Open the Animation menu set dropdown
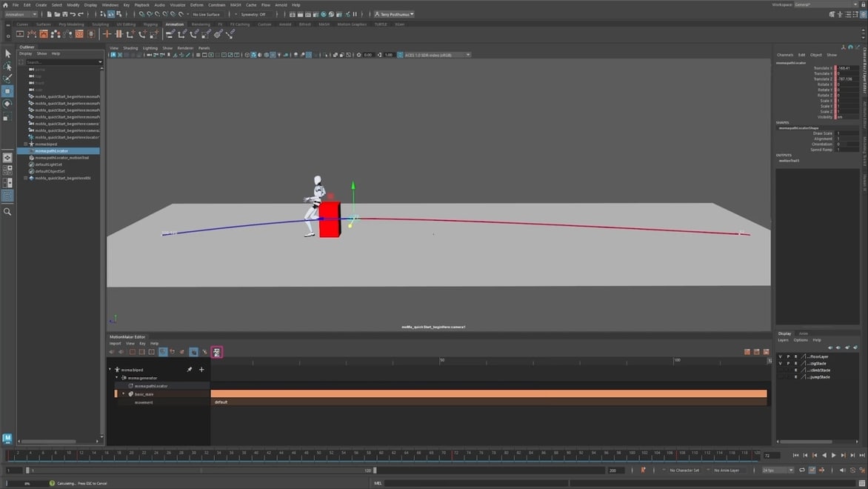 (21, 14)
